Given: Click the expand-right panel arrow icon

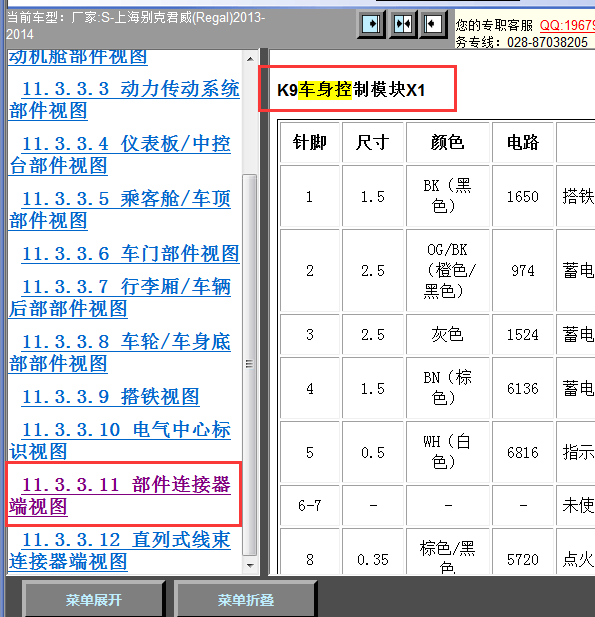Looking at the screenshot, I should tap(371, 24).
